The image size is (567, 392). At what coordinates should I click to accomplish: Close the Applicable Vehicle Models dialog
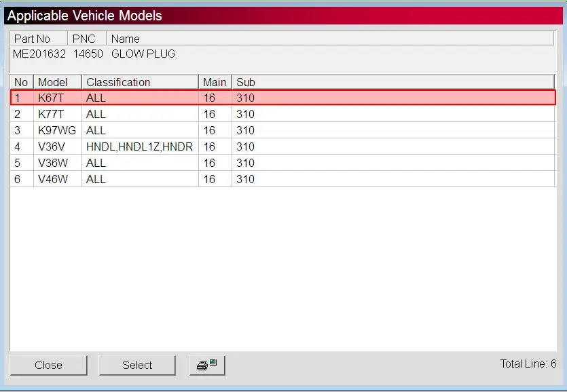point(48,366)
